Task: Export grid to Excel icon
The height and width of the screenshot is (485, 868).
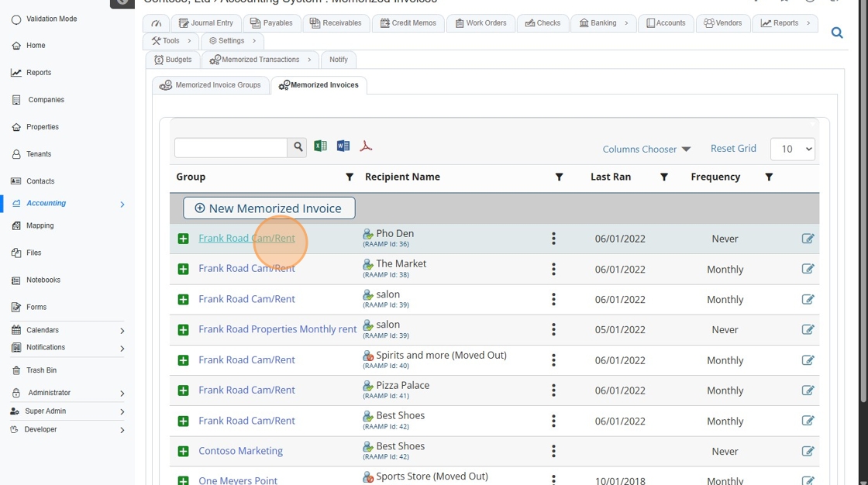Action: pos(320,146)
